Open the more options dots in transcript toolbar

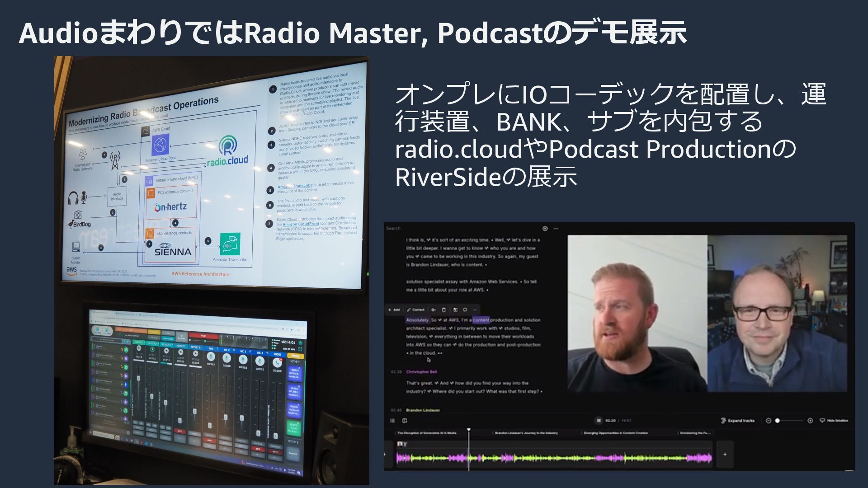[475, 310]
